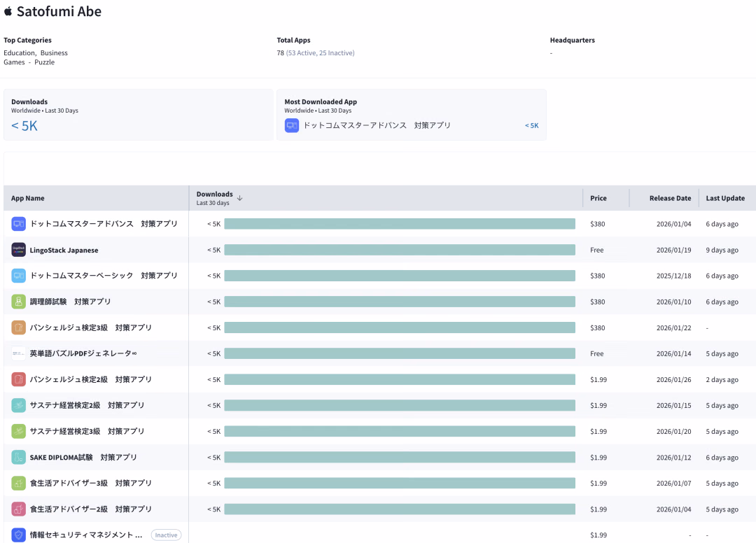Click release date 2026/01/19
The height and width of the screenshot is (543, 756).
point(673,250)
